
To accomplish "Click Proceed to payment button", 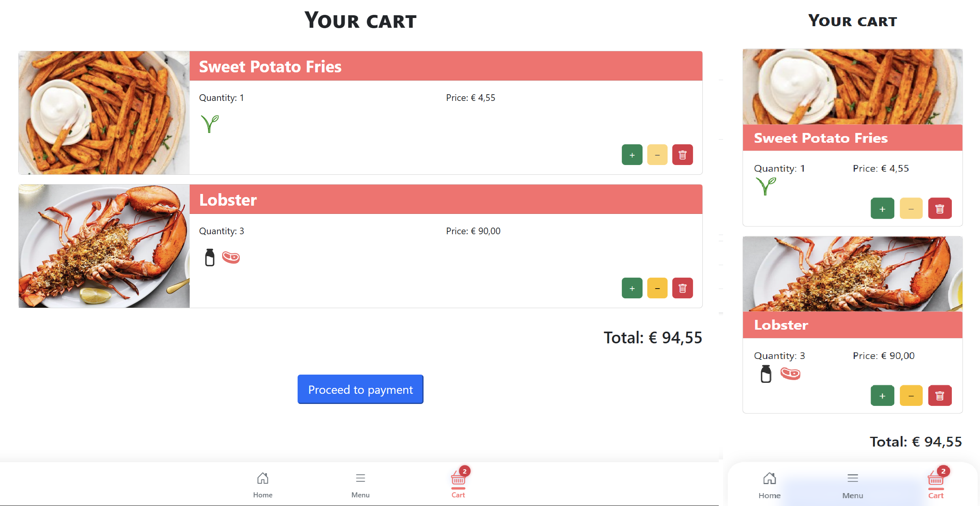I will click(360, 389).
